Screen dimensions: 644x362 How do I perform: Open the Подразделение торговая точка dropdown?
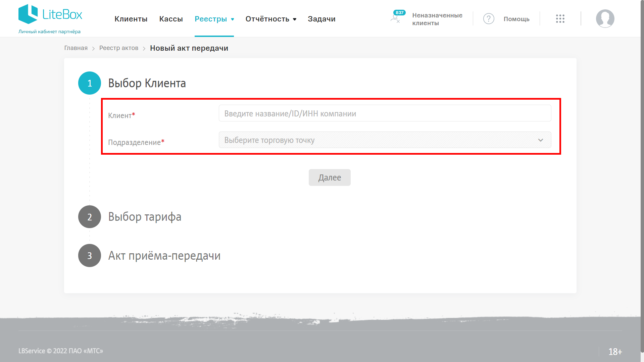click(x=385, y=140)
